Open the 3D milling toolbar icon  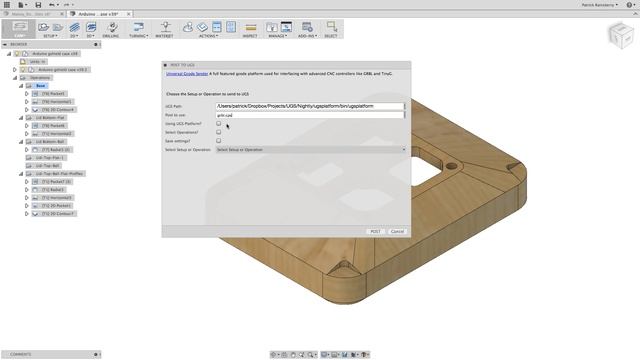click(x=91, y=27)
